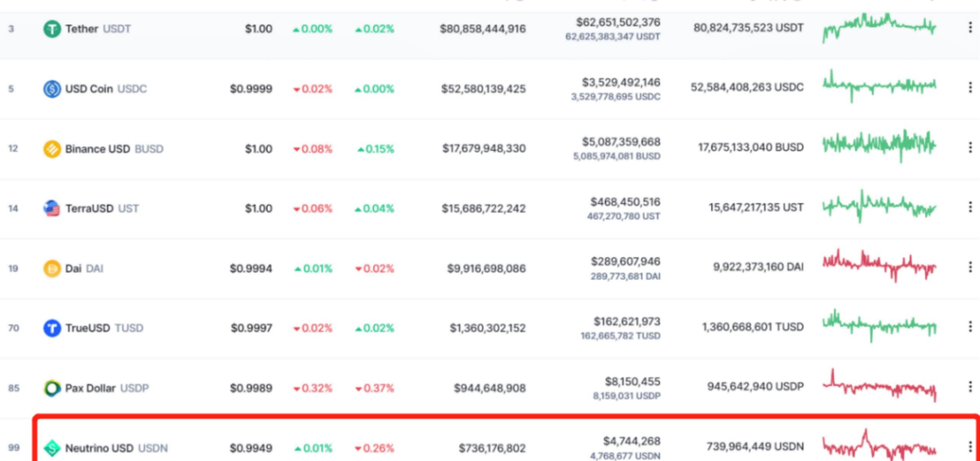The image size is (980, 461).
Task: Click Dai's volume $289,607,946
Action: [626, 262]
